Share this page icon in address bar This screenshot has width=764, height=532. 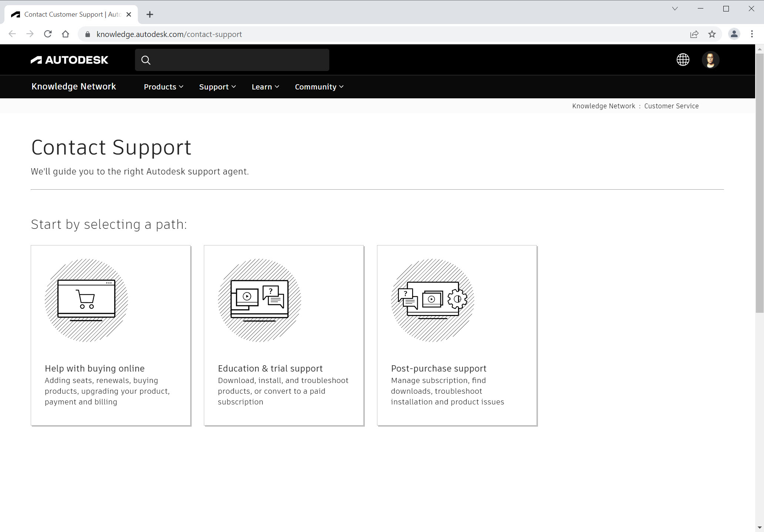coord(694,34)
